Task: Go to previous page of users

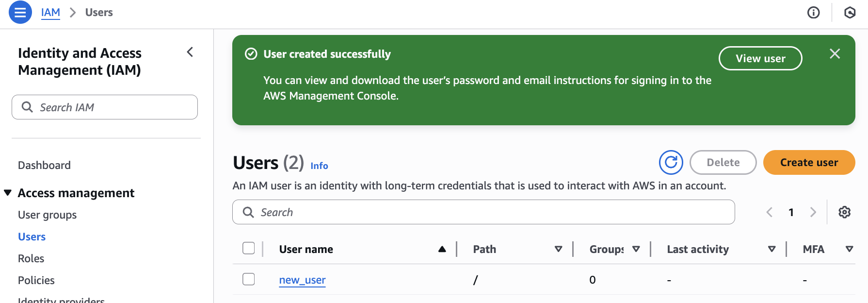Action: (770, 212)
